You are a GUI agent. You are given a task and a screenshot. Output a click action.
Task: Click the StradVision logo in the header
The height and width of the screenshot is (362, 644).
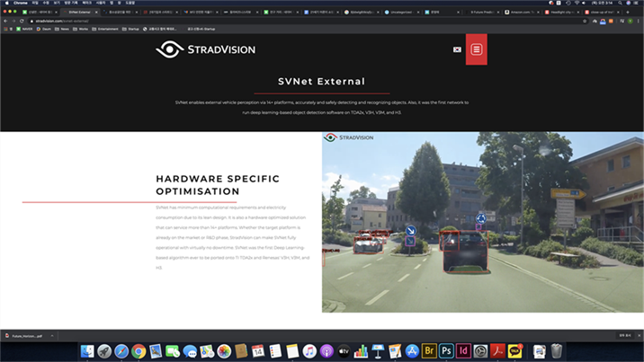(x=205, y=49)
